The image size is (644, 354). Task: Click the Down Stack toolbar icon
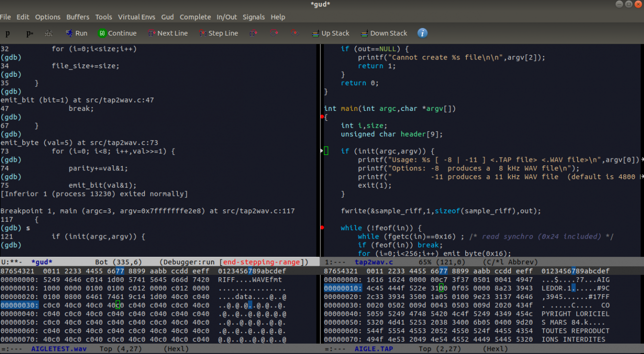coord(365,33)
